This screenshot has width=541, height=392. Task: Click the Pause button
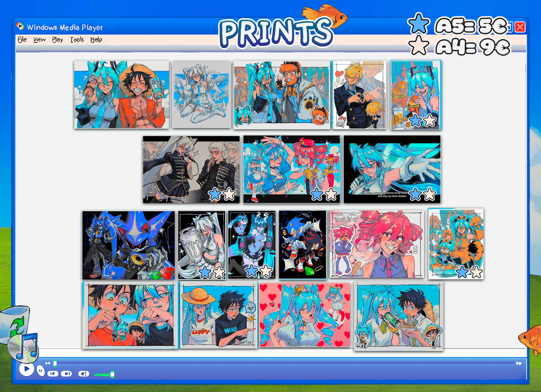pyautogui.click(x=41, y=371)
